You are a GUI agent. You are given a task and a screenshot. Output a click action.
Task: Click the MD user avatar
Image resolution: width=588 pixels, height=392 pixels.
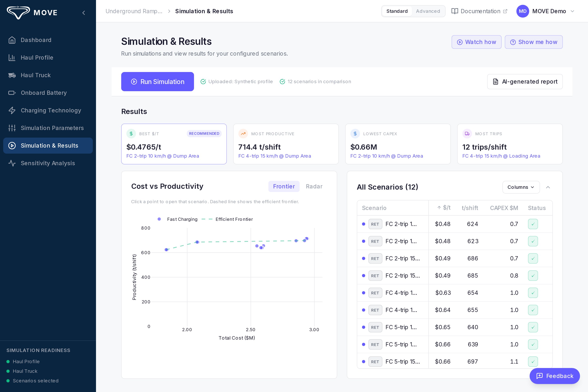[522, 11]
